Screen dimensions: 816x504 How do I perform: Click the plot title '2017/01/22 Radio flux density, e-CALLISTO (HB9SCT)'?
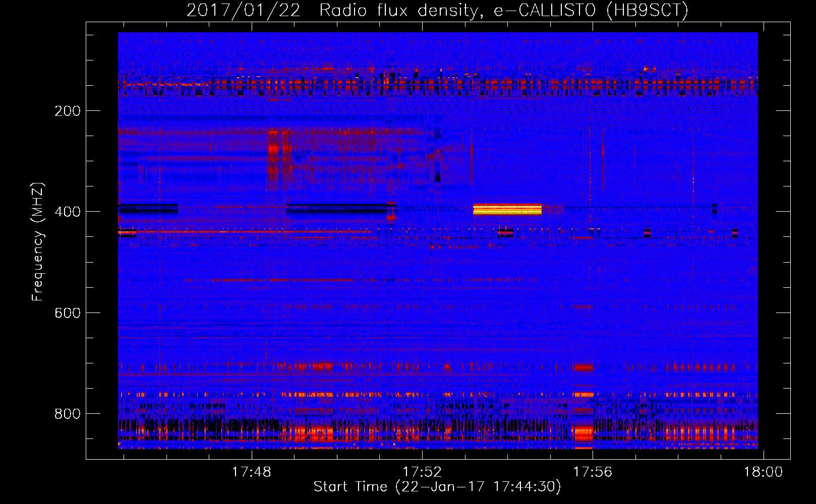point(437,10)
